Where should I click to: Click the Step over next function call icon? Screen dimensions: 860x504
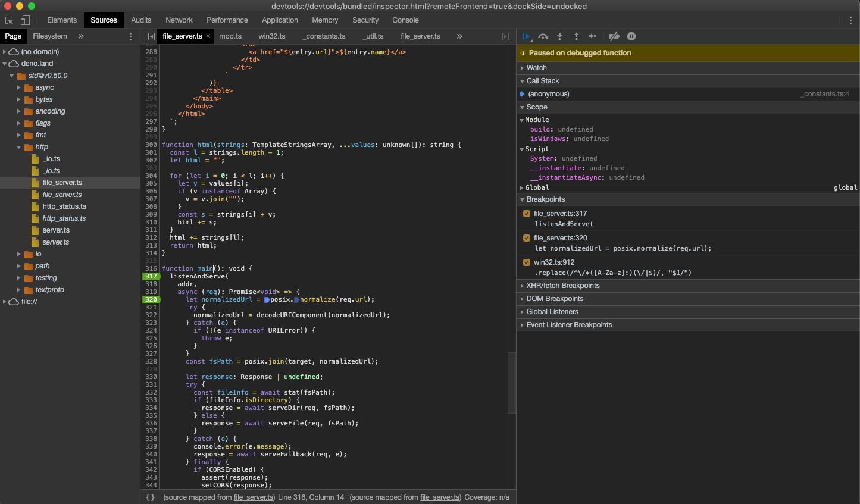pyautogui.click(x=543, y=36)
